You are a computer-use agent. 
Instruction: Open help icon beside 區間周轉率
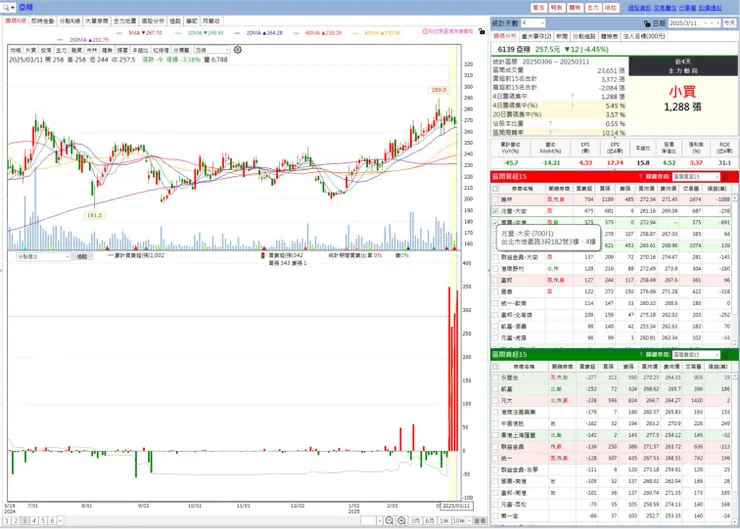pyautogui.click(x=550, y=132)
